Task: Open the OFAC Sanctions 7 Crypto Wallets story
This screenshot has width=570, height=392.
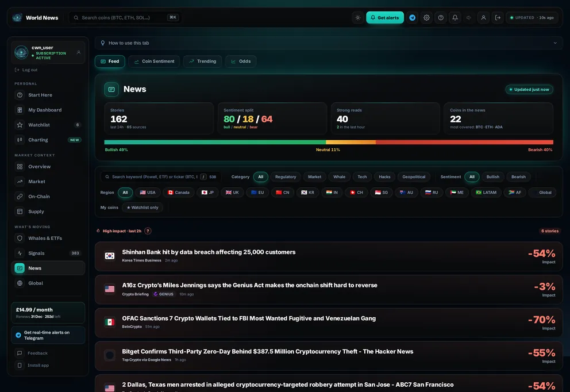Action: coord(329,322)
